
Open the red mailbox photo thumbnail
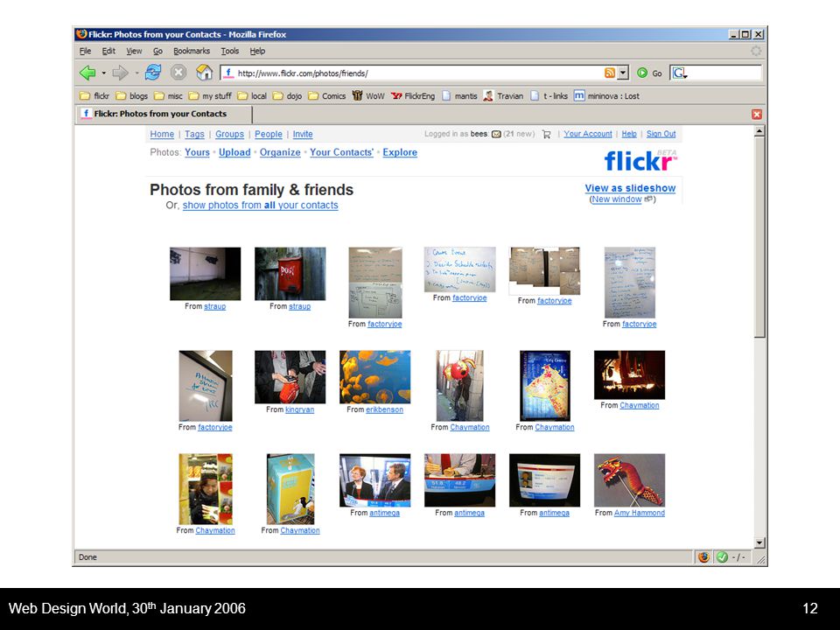(x=290, y=274)
